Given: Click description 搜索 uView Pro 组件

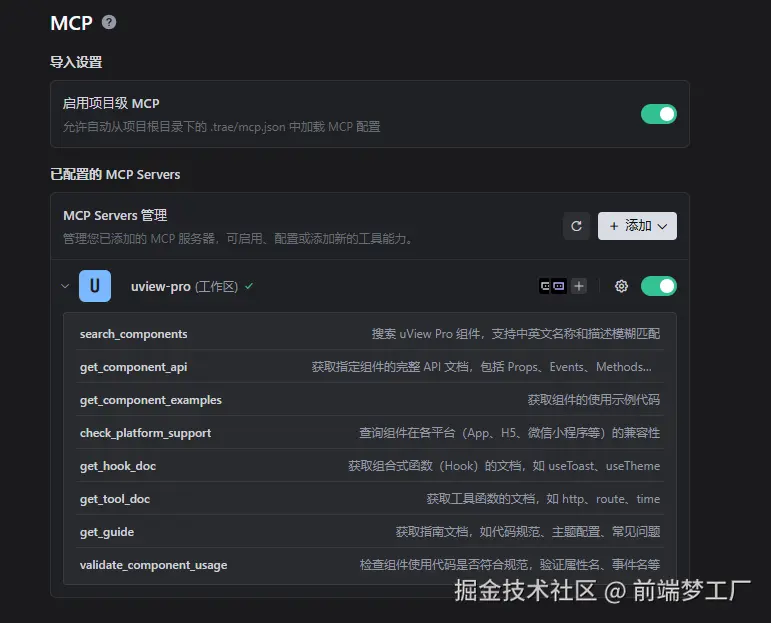Looking at the screenshot, I should pos(516,333).
